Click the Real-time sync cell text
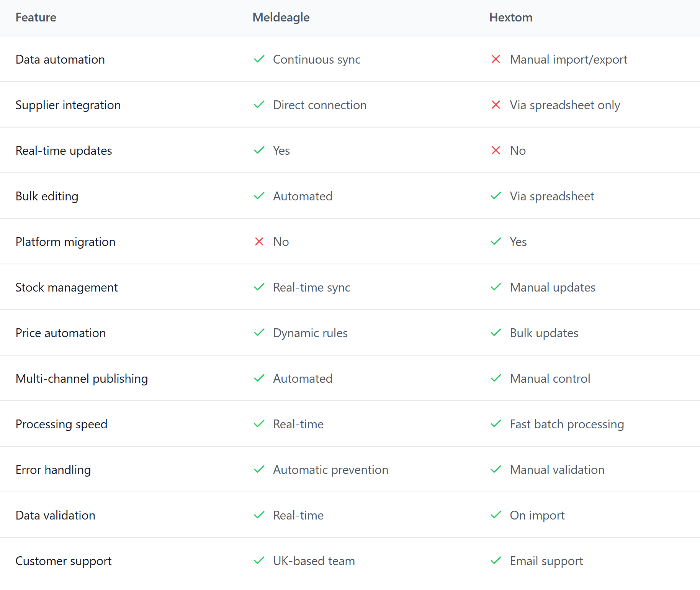The image size is (700, 590). (312, 287)
